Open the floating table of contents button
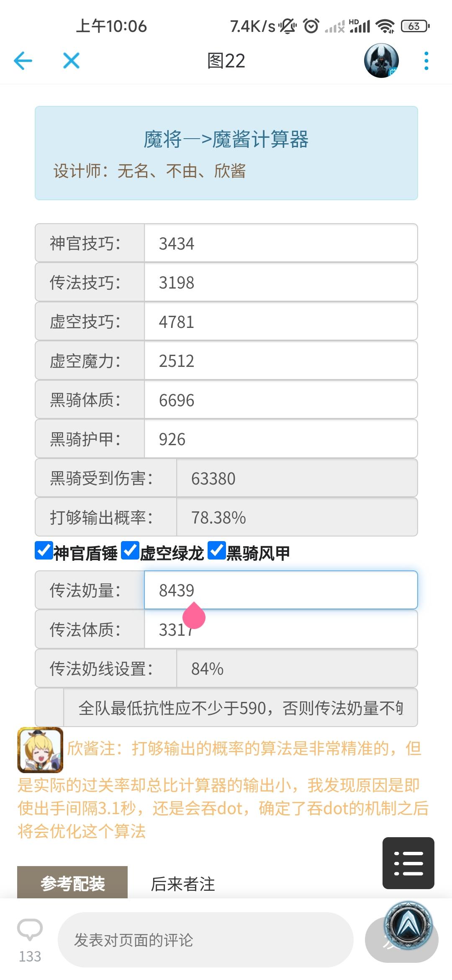Image resolution: width=452 pixels, height=980 pixels. 408,863
